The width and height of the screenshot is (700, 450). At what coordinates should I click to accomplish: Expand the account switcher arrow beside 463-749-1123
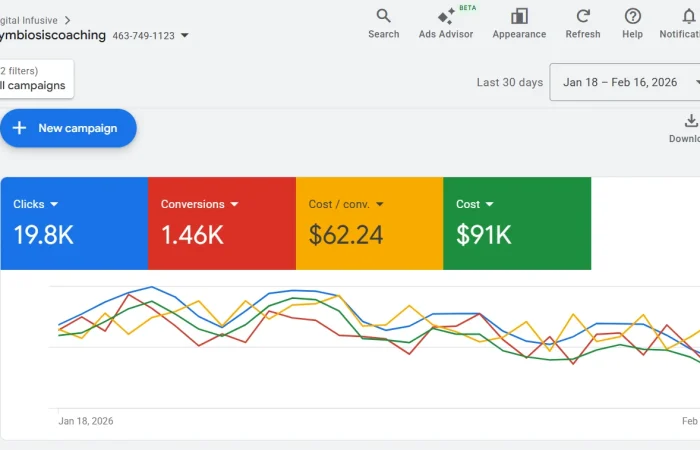(185, 36)
